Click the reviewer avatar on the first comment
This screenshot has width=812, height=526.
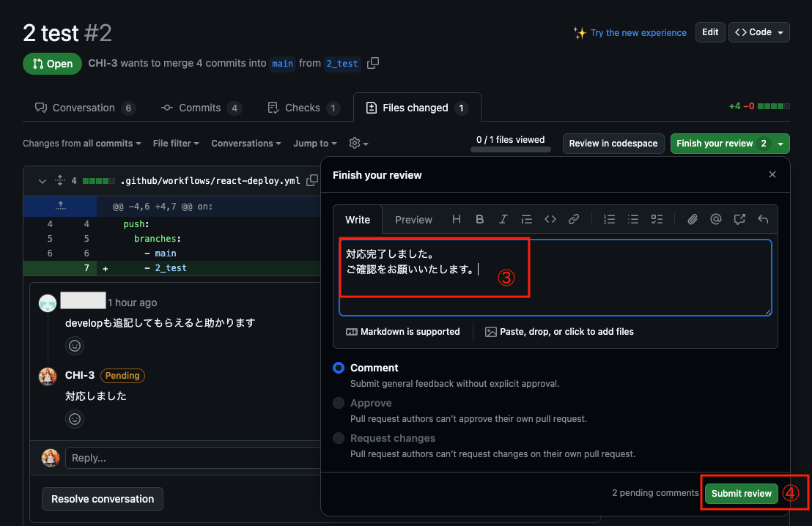pyautogui.click(x=48, y=303)
